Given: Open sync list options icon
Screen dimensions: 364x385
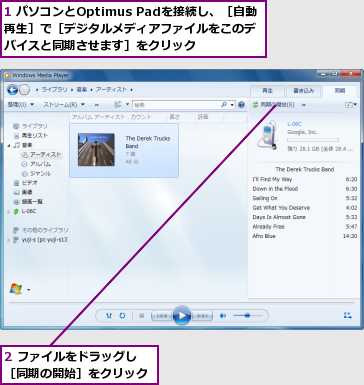Looking at the screenshot, I should (349, 105).
